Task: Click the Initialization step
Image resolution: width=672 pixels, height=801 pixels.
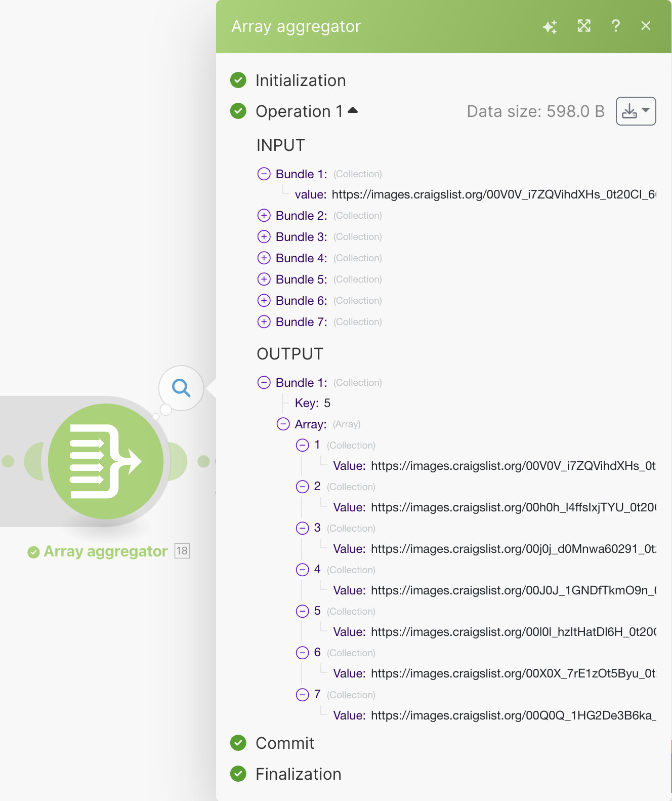Action: (x=301, y=81)
